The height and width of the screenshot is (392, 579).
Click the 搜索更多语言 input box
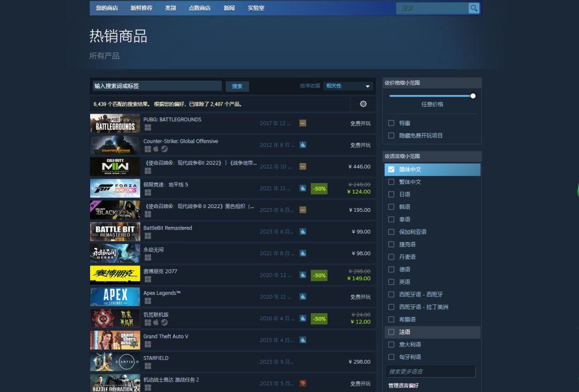click(x=430, y=371)
